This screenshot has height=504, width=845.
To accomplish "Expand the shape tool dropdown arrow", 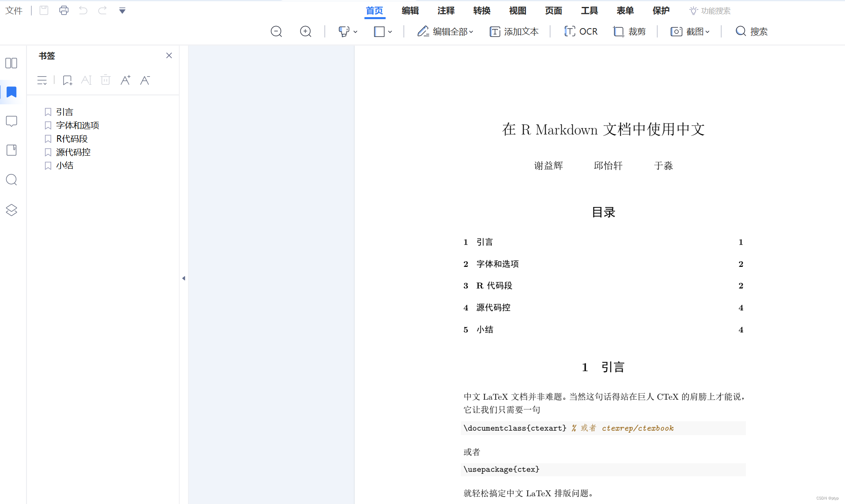I will pyautogui.click(x=390, y=32).
